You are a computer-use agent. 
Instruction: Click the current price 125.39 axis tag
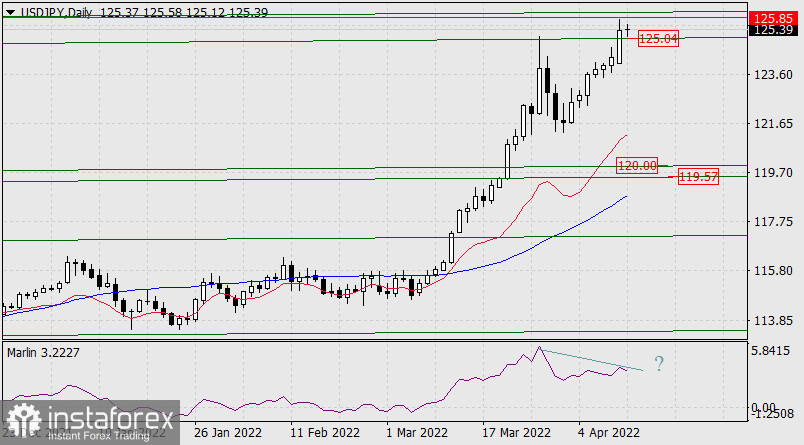(773, 30)
